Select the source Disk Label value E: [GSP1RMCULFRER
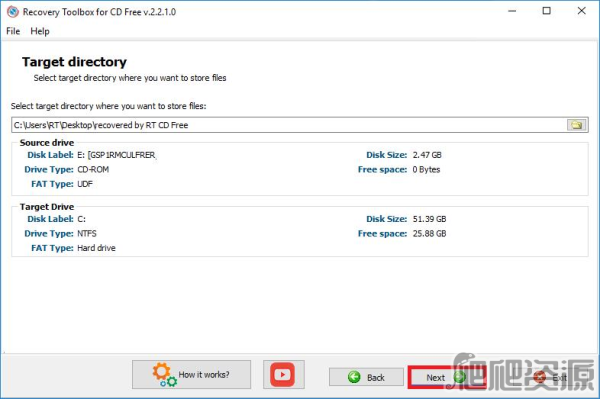 tap(116, 155)
